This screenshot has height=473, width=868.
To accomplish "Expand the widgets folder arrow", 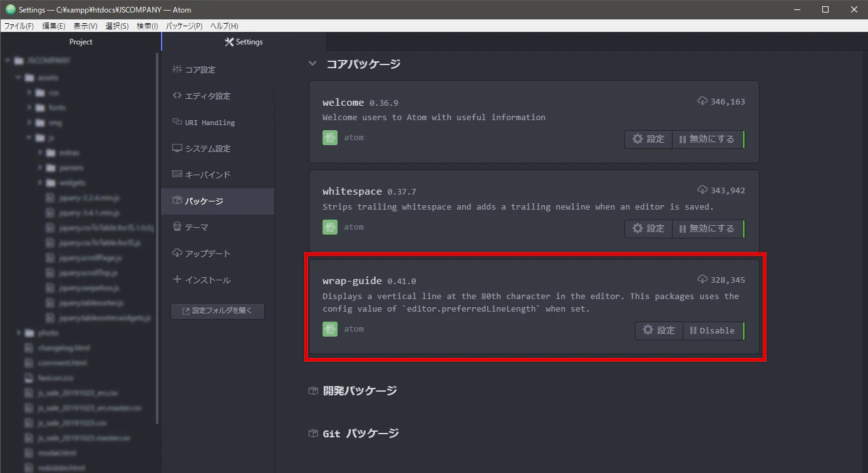I will tap(39, 183).
